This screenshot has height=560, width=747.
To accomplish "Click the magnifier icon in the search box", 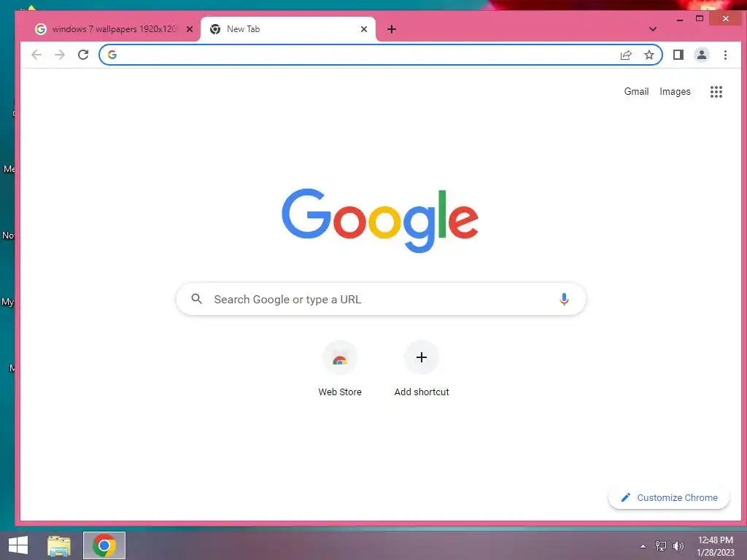I will [x=197, y=299].
